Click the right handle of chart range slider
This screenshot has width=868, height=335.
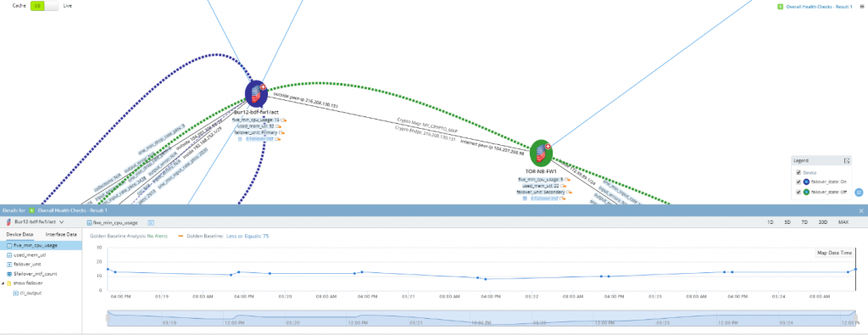coord(855,318)
